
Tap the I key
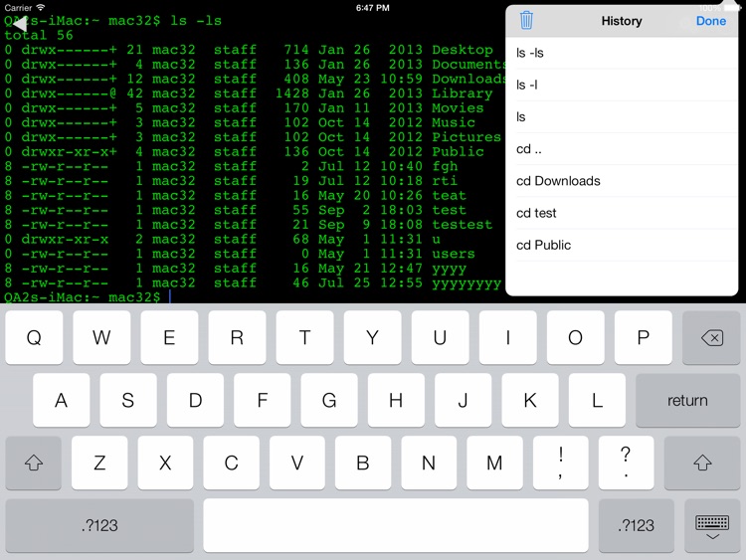pos(507,338)
